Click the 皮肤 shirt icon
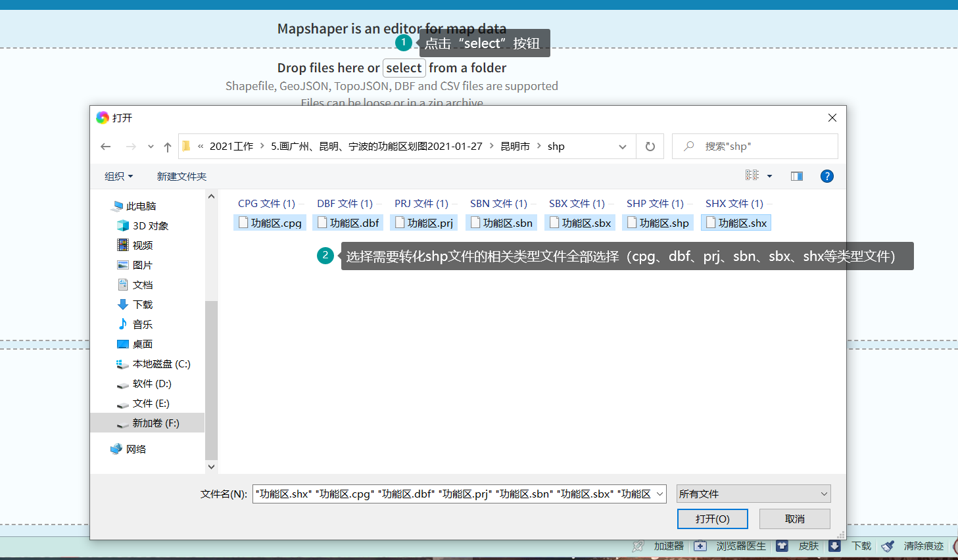 tap(782, 546)
